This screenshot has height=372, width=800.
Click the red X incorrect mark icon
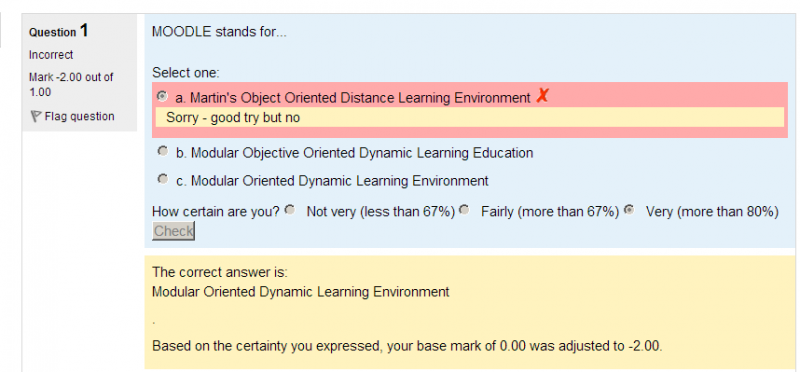pyautogui.click(x=542, y=95)
